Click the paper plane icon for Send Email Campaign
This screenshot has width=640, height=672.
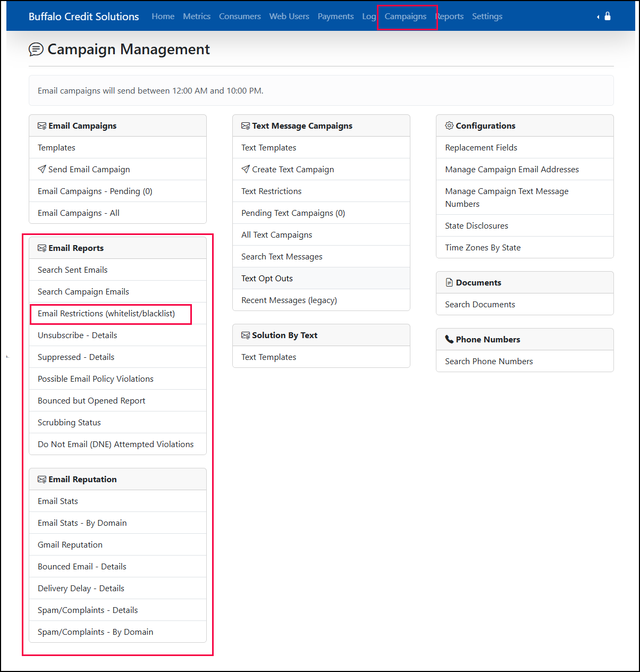(42, 169)
